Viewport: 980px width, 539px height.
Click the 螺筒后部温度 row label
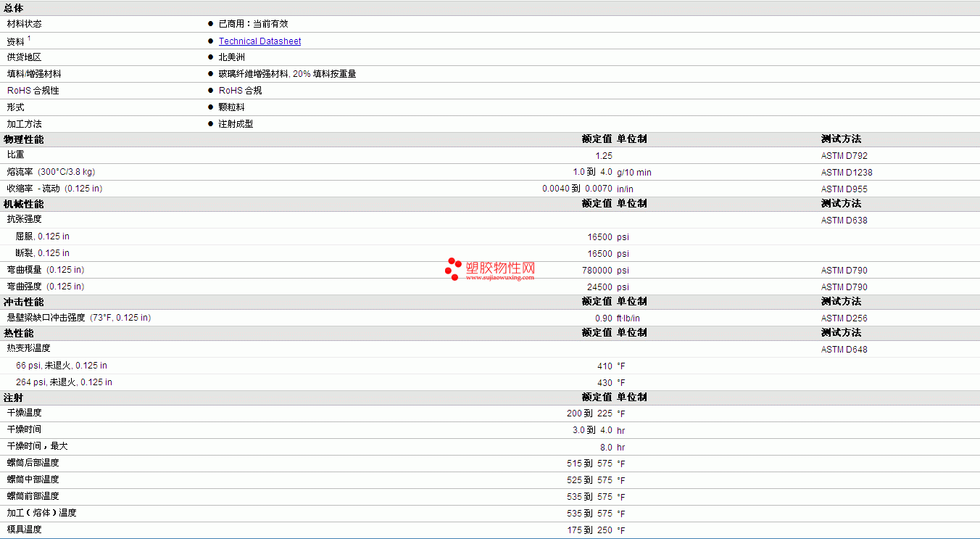pyautogui.click(x=33, y=463)
